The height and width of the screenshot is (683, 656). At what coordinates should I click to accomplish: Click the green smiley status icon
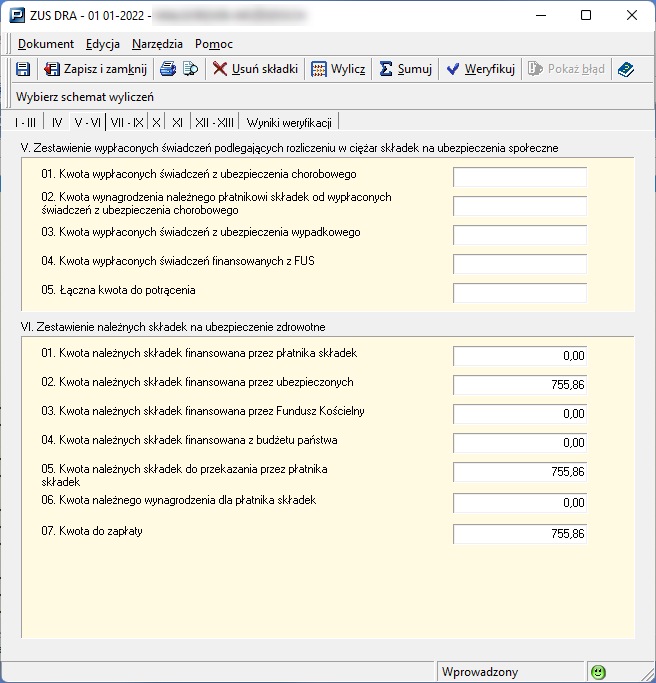click(599, 672)
